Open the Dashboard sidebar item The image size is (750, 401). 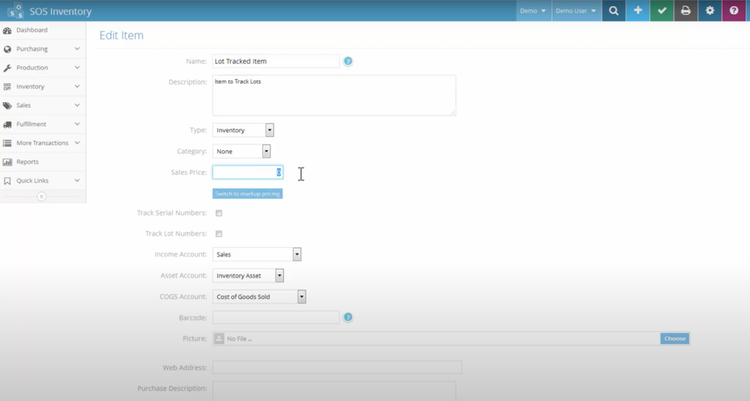[x=32, y=30]
